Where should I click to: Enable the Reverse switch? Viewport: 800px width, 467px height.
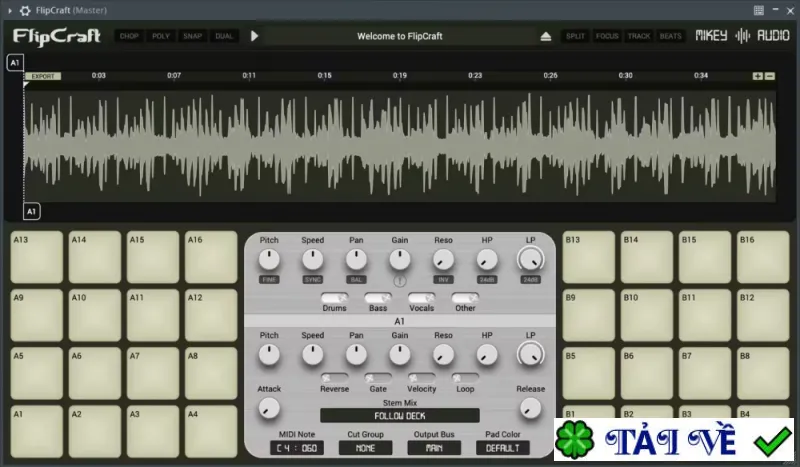[x=334, y=378]
